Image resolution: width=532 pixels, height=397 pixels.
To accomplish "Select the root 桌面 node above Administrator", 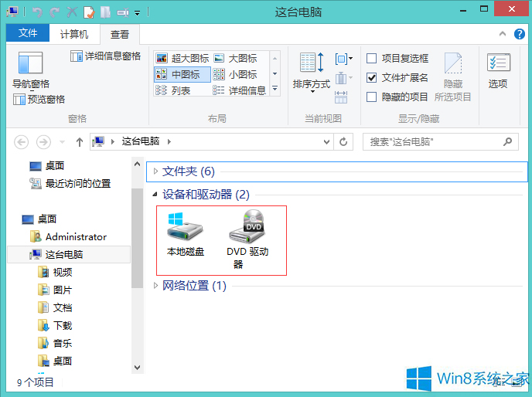I will [39, 219].
